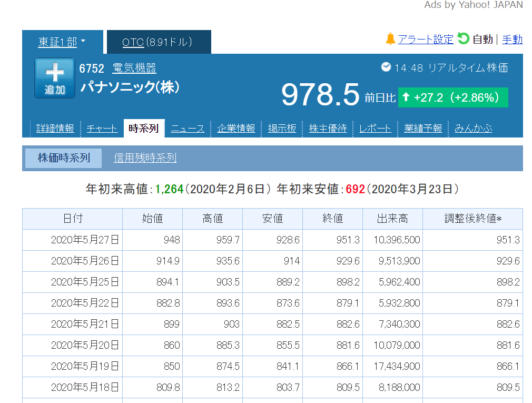Click the current price 978.5
The image size is (532, 403).
click(320, 95)
